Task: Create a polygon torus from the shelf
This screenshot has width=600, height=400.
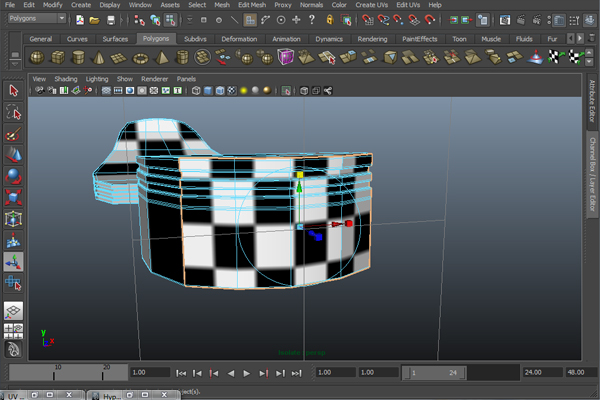Action: 140,58
